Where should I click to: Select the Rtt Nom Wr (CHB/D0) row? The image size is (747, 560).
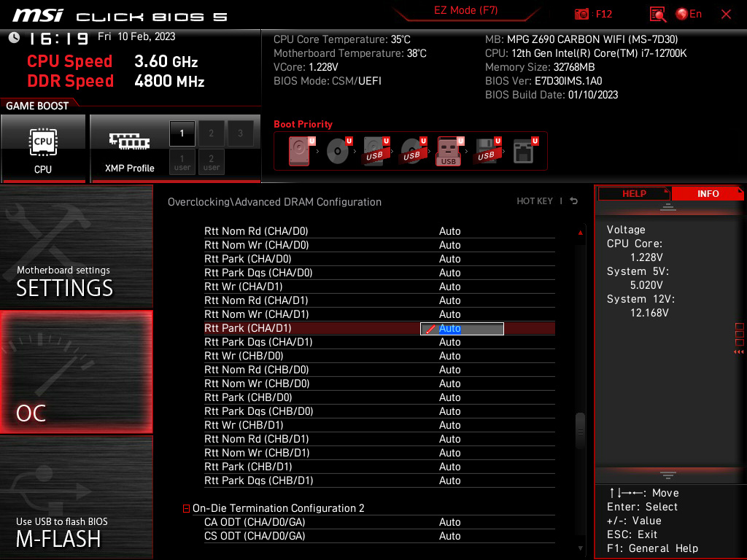379,384
